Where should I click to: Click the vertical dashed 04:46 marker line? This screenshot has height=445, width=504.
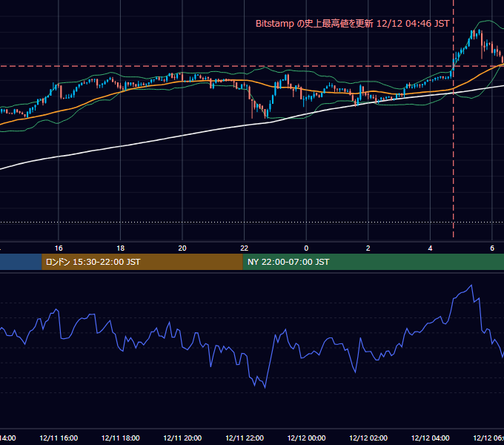point(453,119)
